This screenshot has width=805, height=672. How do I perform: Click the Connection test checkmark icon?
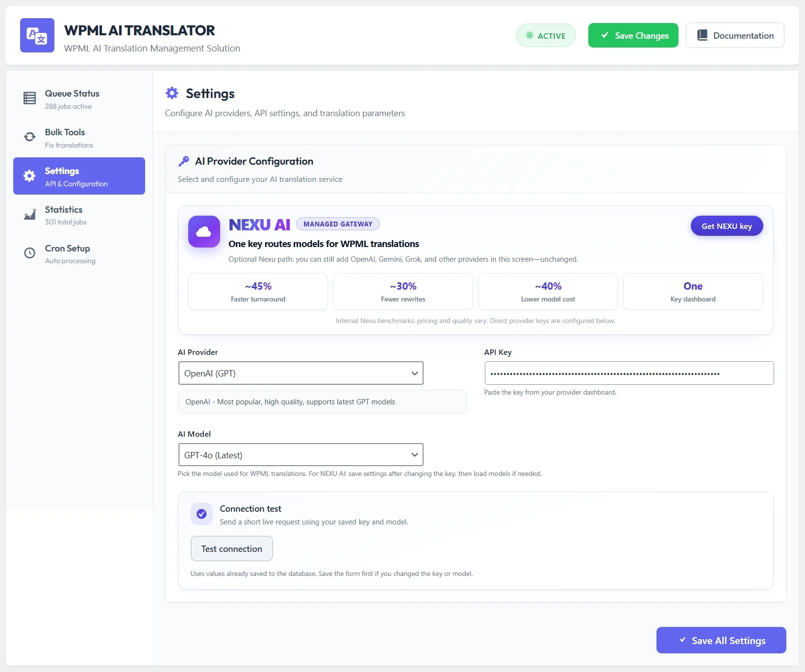pos(201,514)
